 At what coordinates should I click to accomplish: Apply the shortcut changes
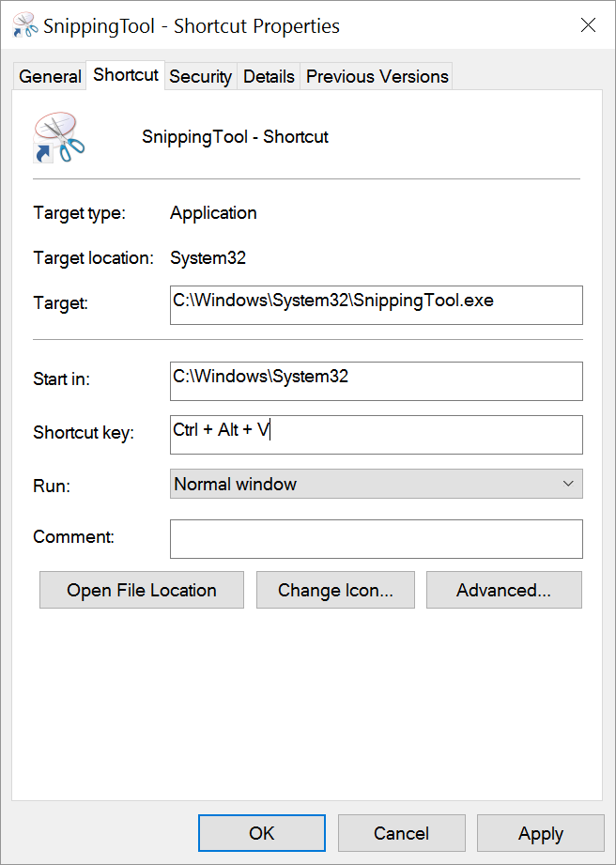541,833
